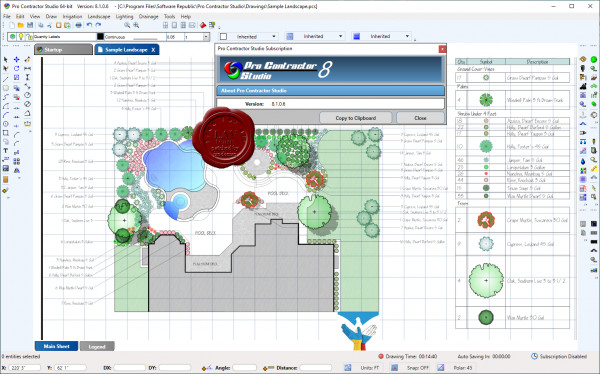Toggle Polar 45 in status bar
Viewport: 600px width, 374px height.
click(x=457, y=367)
